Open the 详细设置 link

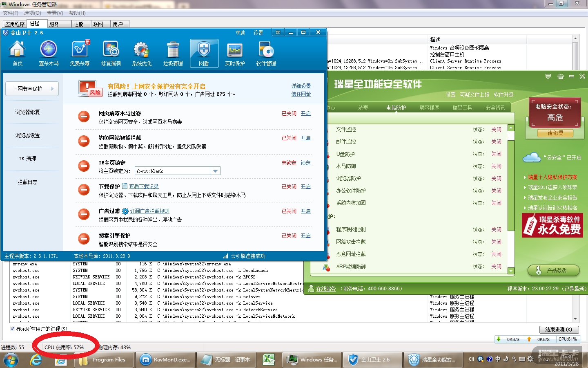click(301, 86)
